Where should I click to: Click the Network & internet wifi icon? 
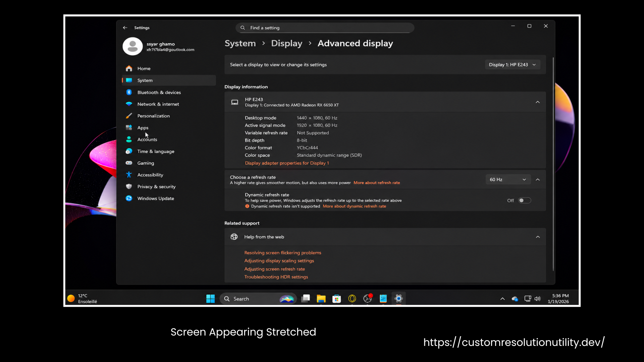point(129,104)
